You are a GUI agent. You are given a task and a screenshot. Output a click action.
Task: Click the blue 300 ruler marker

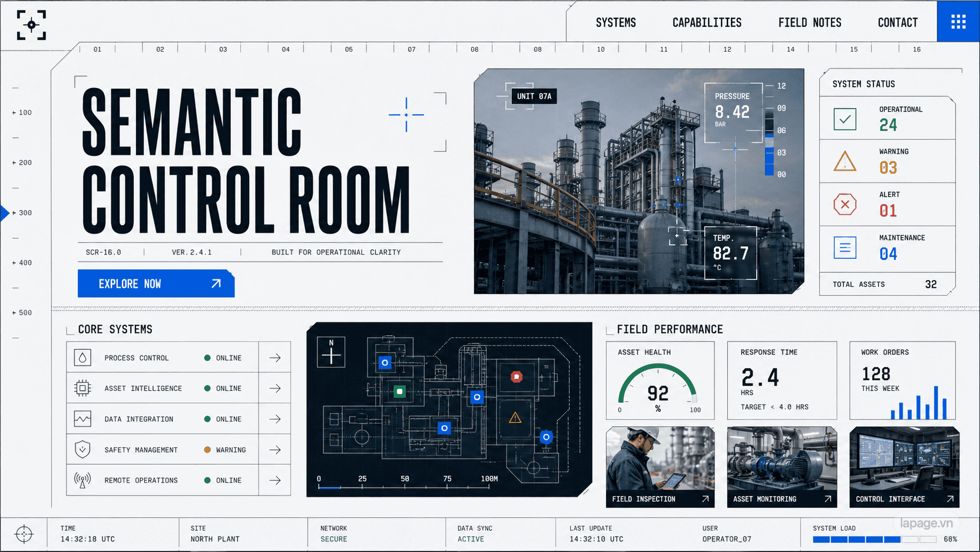tap(5, 213)
